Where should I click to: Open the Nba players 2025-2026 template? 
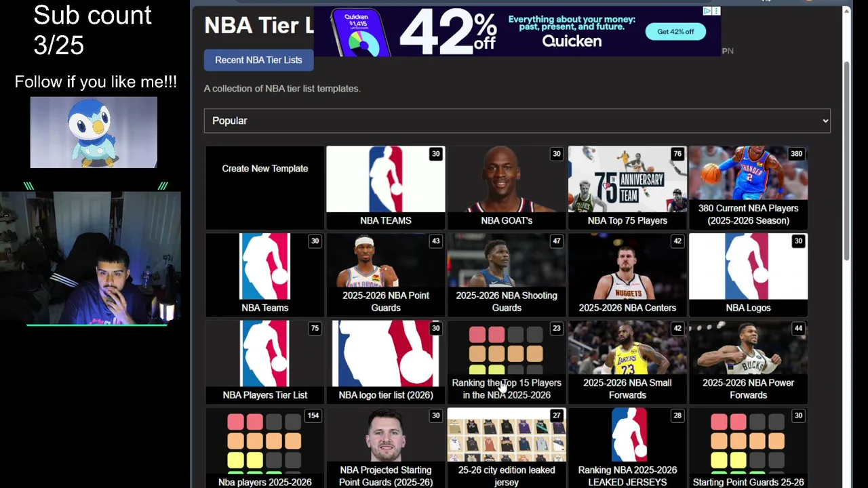pos(265,448)
